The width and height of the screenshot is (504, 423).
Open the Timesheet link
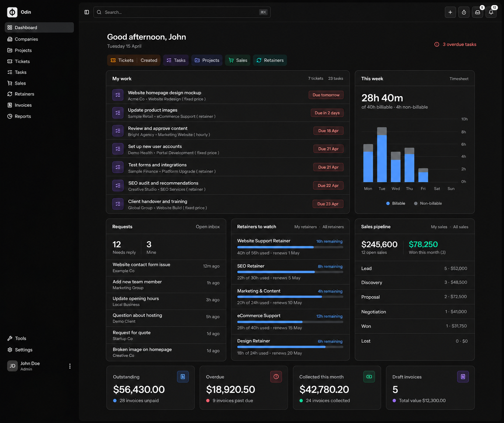(x=459, y=79)
